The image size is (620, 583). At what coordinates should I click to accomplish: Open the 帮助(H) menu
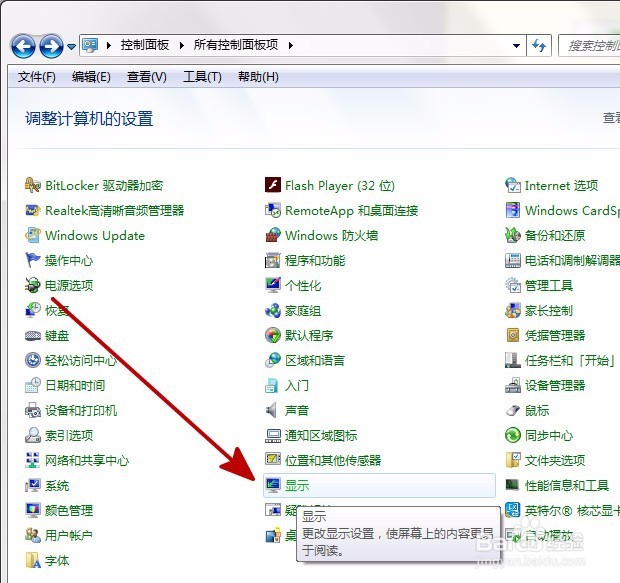click(258, 76)
